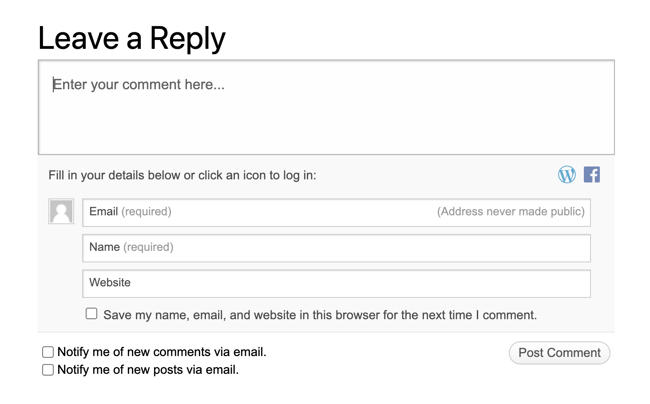The image size is (650, 404).
Task: Select the Name input field
Action: 336,247
